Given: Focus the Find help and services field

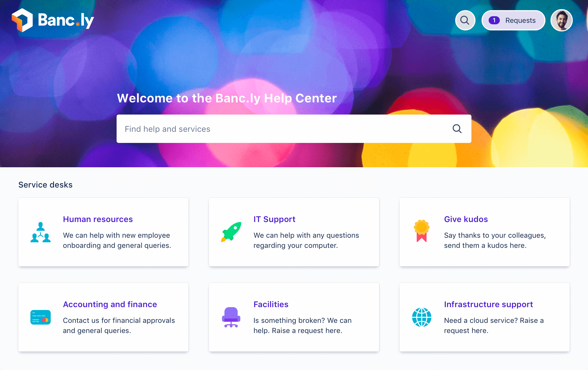Looking at the screenshot, I should [294, 129].
